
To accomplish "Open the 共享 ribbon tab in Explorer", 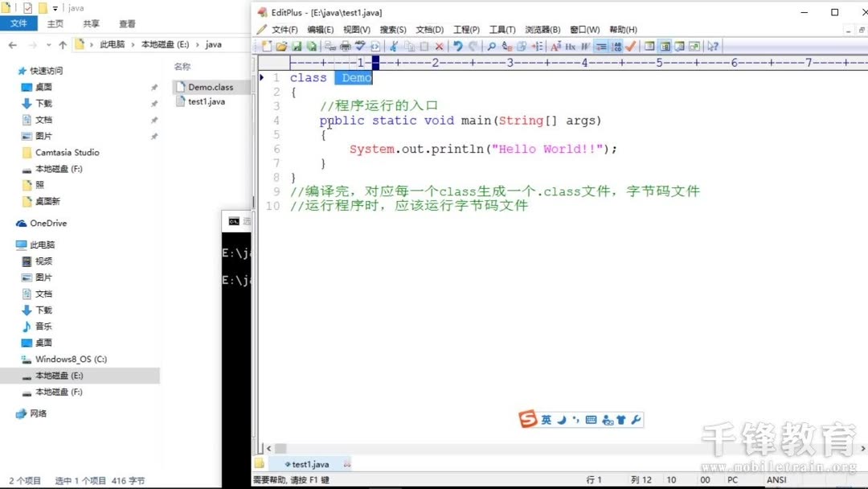I will (x=91, y=23).
